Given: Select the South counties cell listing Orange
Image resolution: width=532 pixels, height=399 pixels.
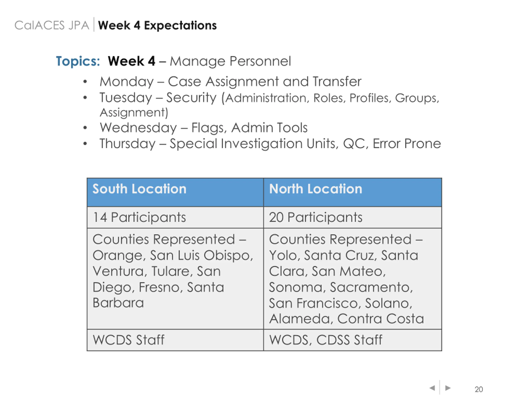Looking at the screenshot, I should 175,279.
